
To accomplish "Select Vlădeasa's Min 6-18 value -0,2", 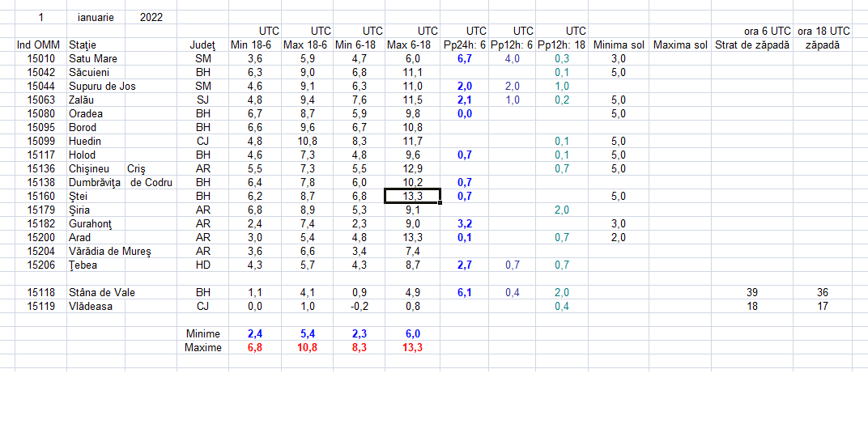I will coord(360,307).
